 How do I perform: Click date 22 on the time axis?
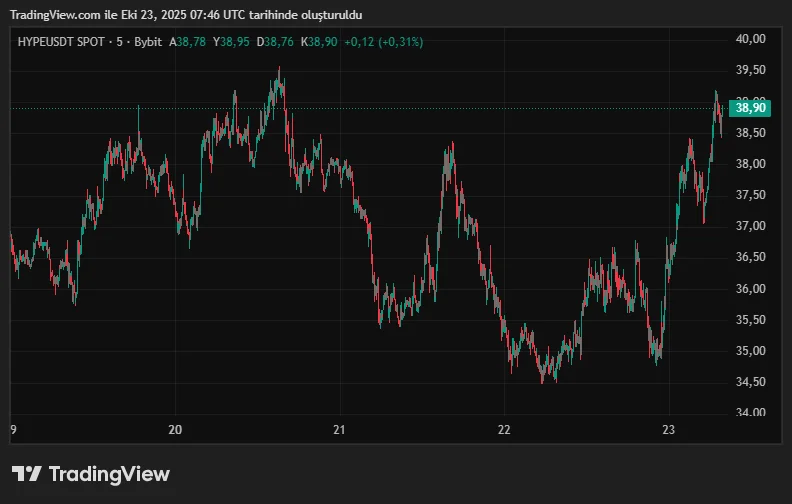pyautogui.click(x=504, y=430)
